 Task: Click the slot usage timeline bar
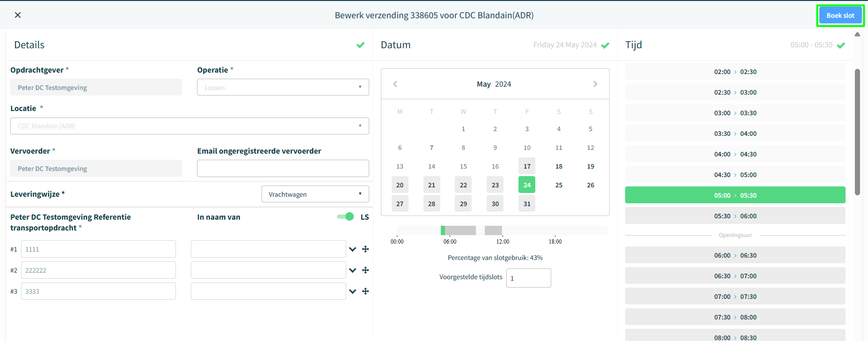point(502,230)
